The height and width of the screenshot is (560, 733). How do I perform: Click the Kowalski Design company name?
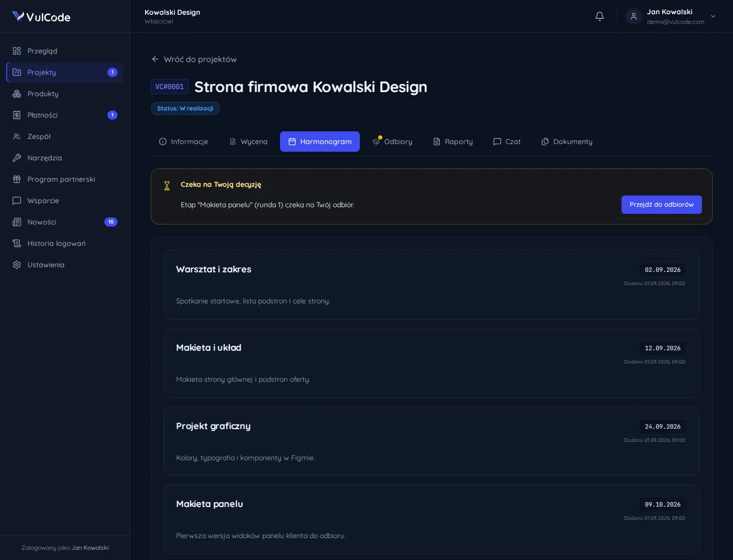(x=173, y=12)
